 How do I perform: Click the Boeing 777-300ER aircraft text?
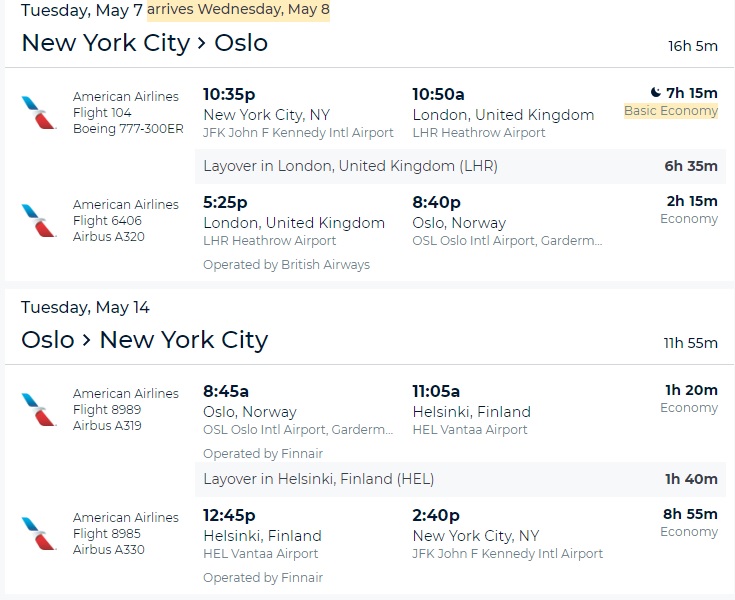coord(126,129)
